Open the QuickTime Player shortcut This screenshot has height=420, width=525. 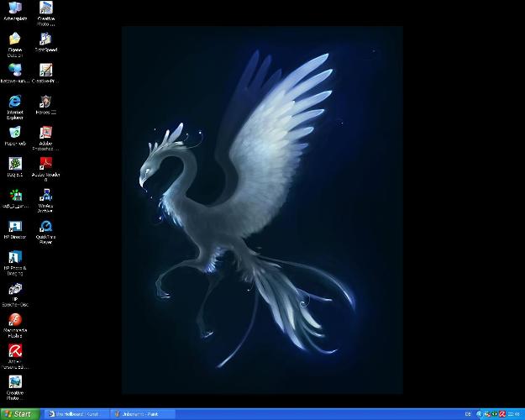pyautogui.click(x=46, y=225)
